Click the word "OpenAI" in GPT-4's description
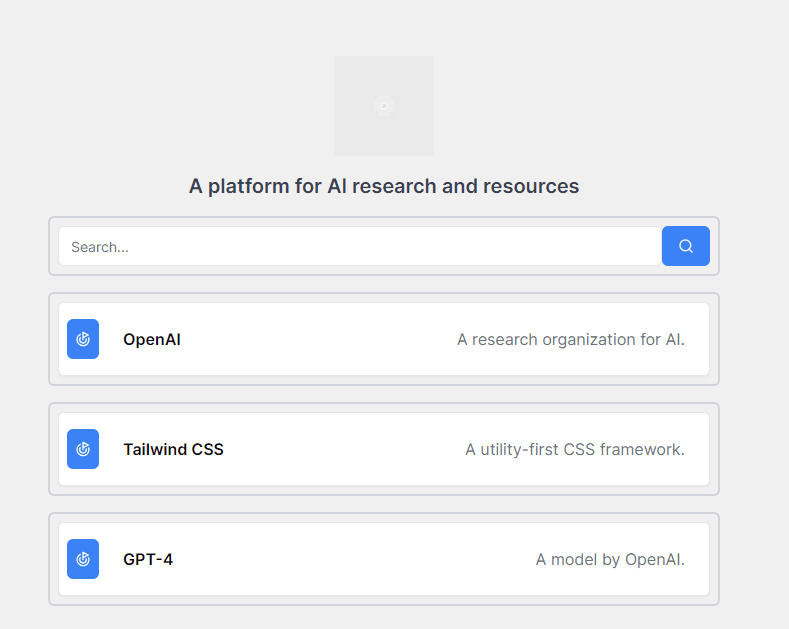This screenshot has width=789, height=629. coord(653,559)
